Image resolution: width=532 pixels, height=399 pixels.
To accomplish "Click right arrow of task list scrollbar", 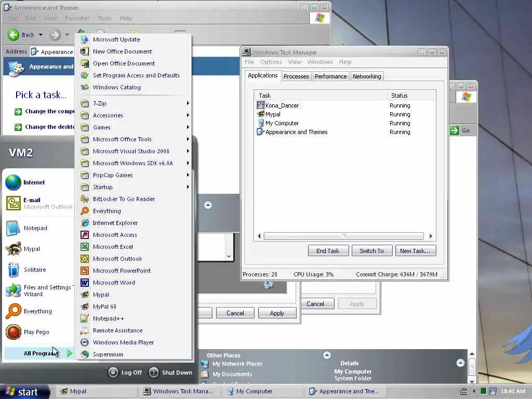I will tap(431, 236).
